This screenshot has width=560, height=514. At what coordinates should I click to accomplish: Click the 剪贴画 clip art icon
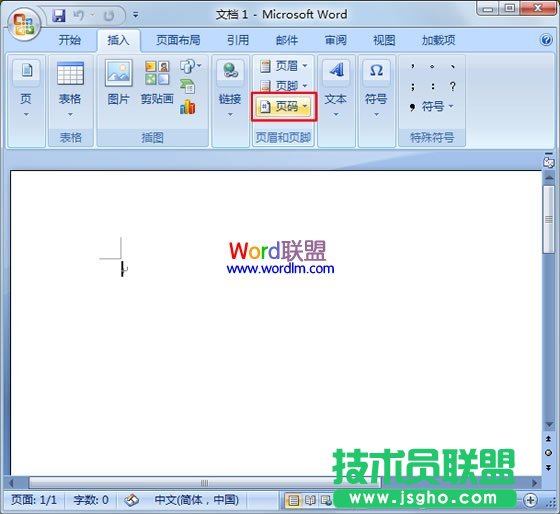(157, 82)
